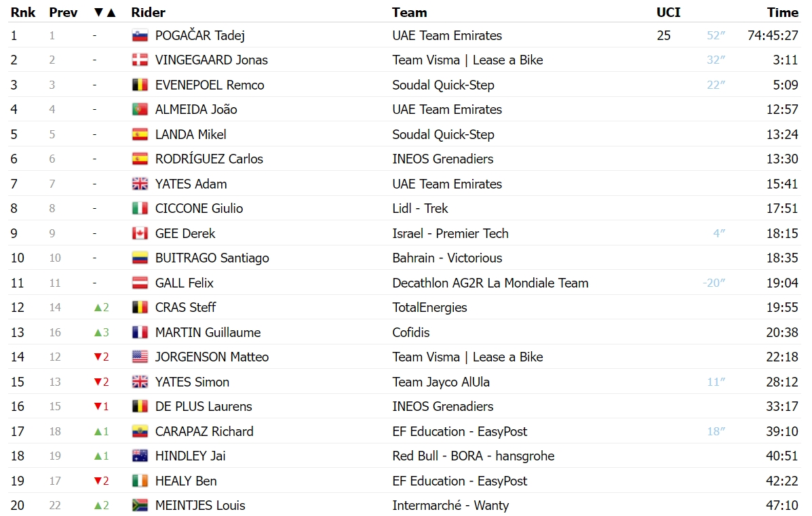Sort table by Rnk column header
Image resolution: width=812 pixels, height=516 pixels.
(x=23, y=12)
